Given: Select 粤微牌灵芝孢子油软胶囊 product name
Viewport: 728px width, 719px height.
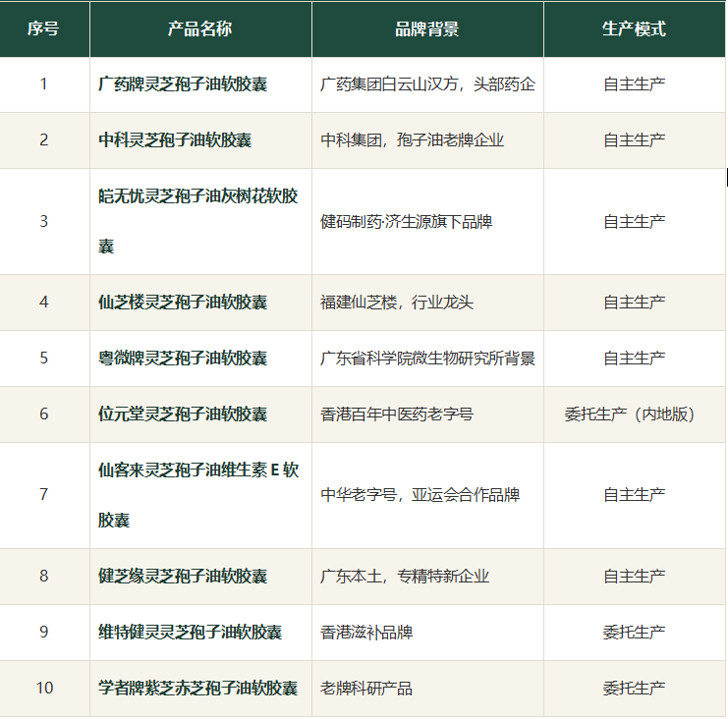Looking at the screenshot, I should 183,359.
